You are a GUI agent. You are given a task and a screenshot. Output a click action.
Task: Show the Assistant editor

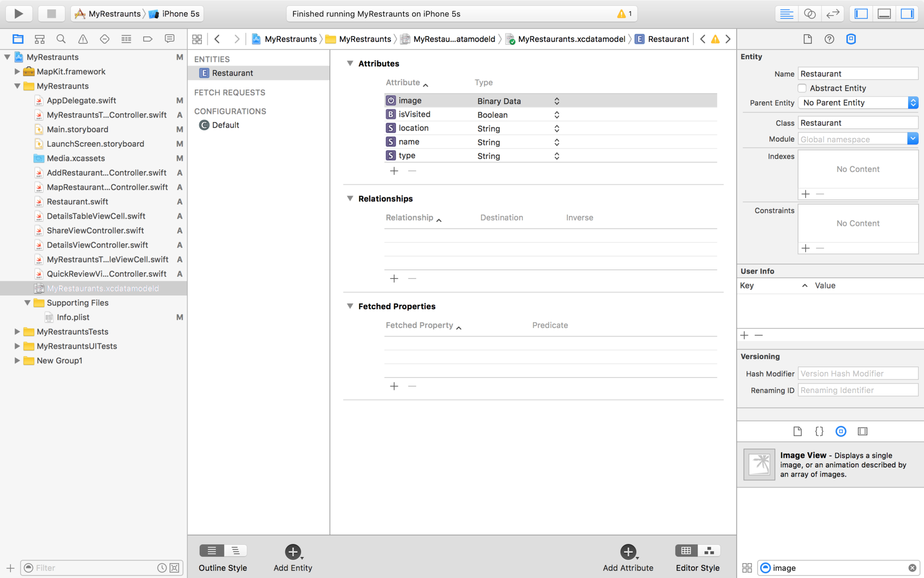pos(809,13)
